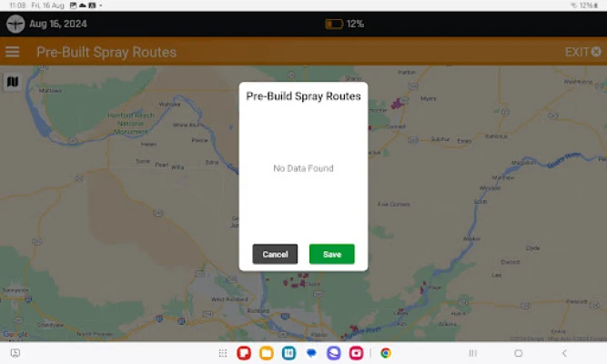
Task: Exit Pre-Built Spray Routes screen
Action: pyautogui.click(x=582, y=52)
